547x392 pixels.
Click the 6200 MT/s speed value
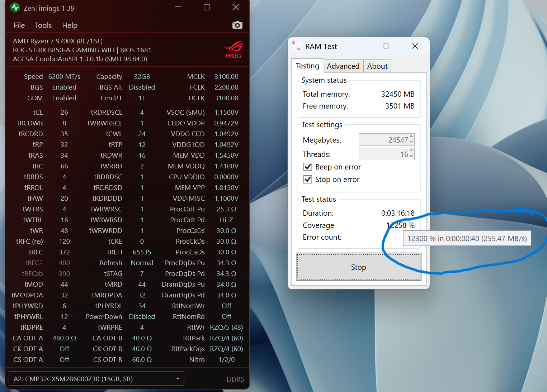click(x=64, y=77)
